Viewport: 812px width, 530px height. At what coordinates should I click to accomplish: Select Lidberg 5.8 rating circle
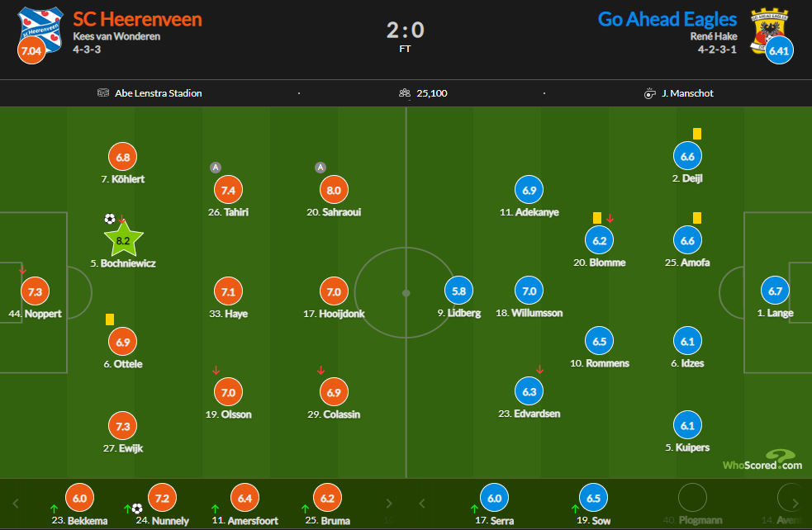click(x=459, y=291)
